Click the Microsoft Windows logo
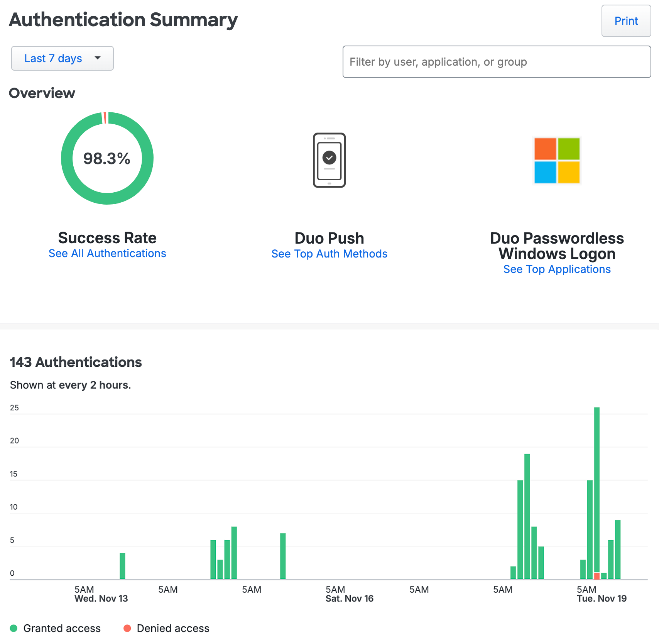The height and width of the screenshot is (644, 659). click(557, 161)
